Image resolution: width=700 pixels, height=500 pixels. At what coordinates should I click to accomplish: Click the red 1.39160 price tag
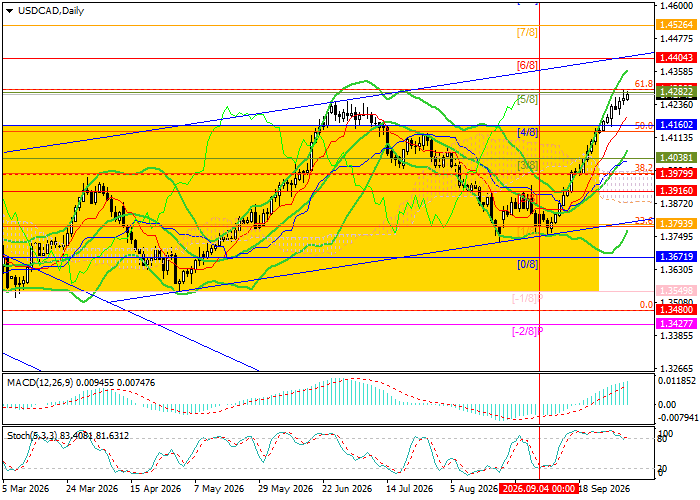pyautogui.click(x=675, y=191)
